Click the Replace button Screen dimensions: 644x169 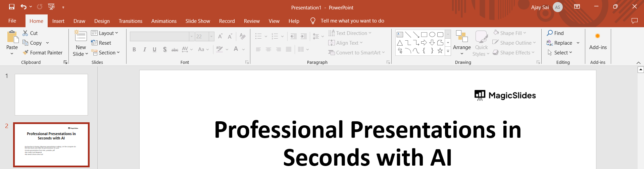pyautogui.click(x=559, y=43)
